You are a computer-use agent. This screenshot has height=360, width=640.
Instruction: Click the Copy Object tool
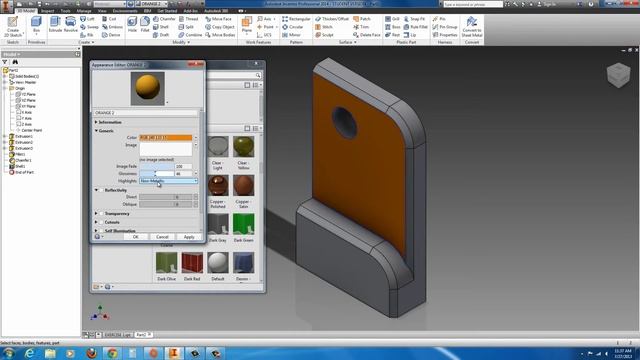[220, 27]
